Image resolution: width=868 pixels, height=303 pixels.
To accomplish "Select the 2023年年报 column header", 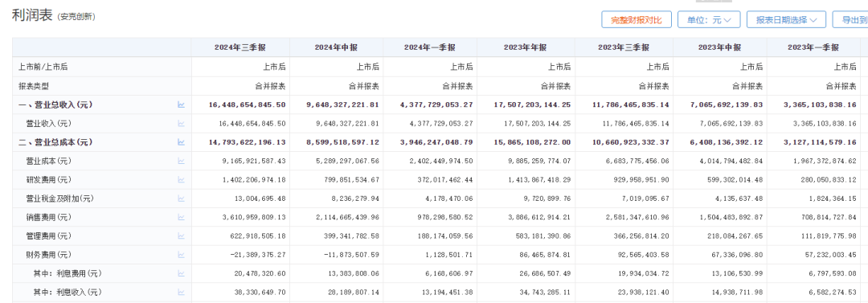I will [x=526, y=47].
